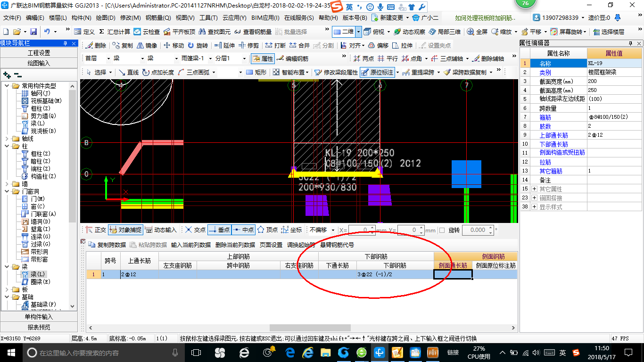Click the Save disk icon
The image size is (644, 362).
point(33,32)
